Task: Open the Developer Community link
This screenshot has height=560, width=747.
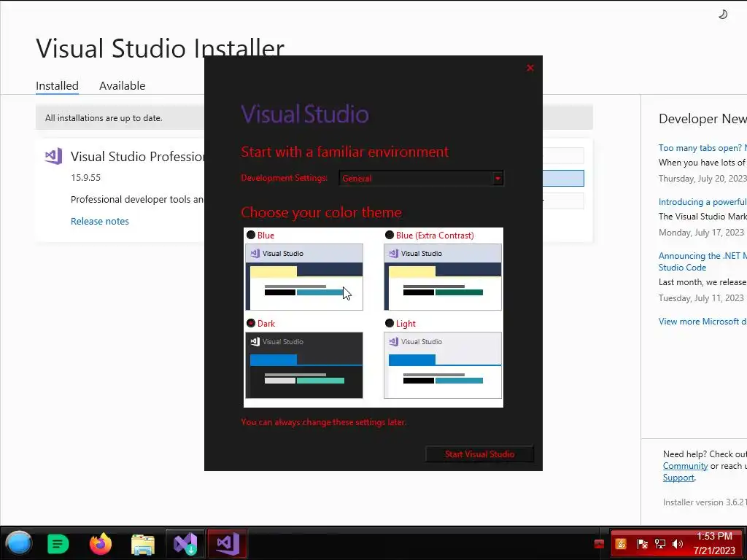Action: click(x=685, y=466)
